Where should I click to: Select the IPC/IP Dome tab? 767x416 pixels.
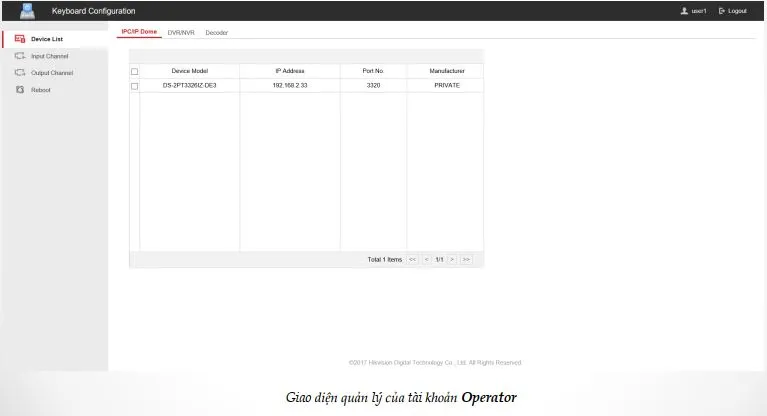(139, 32)
